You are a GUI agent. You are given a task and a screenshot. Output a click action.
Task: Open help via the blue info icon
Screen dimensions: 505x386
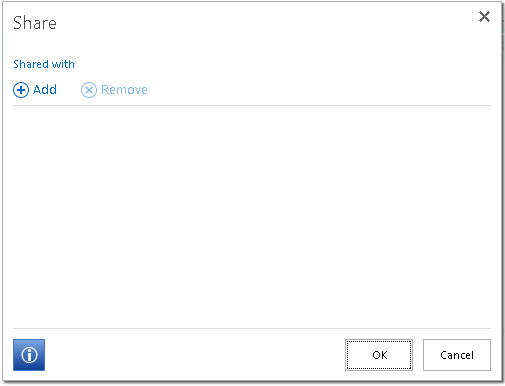(29, 355)
